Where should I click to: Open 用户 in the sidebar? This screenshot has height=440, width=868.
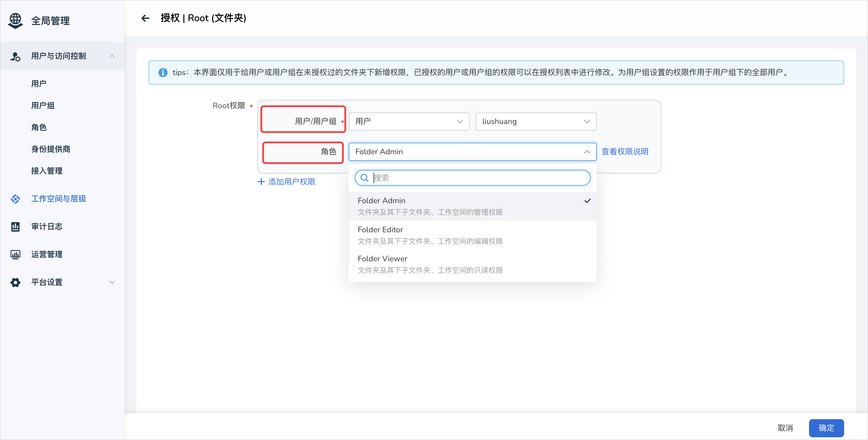[39, 83]
